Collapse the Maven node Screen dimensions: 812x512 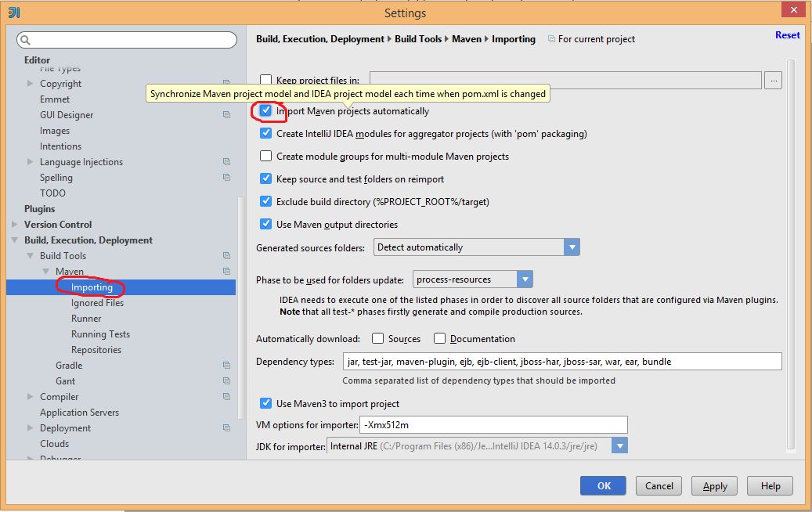click(x=45, y=271)
